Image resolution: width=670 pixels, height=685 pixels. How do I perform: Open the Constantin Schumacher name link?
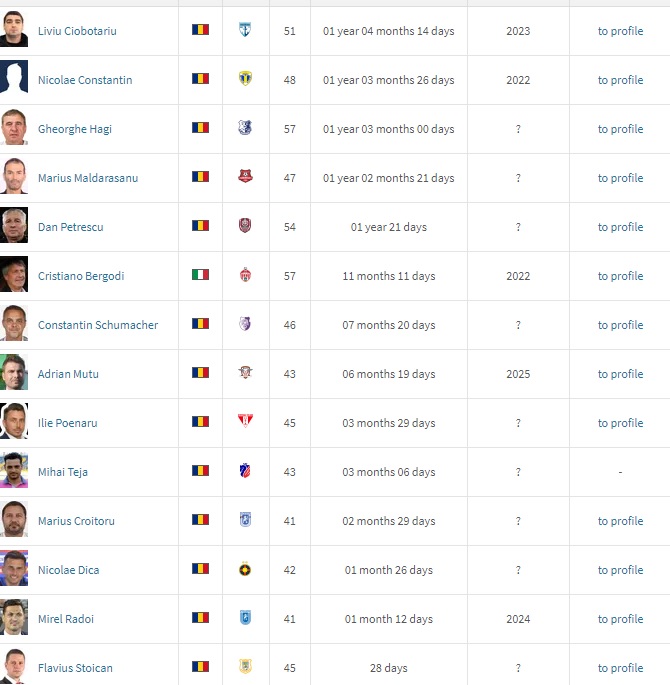[98, 325]
